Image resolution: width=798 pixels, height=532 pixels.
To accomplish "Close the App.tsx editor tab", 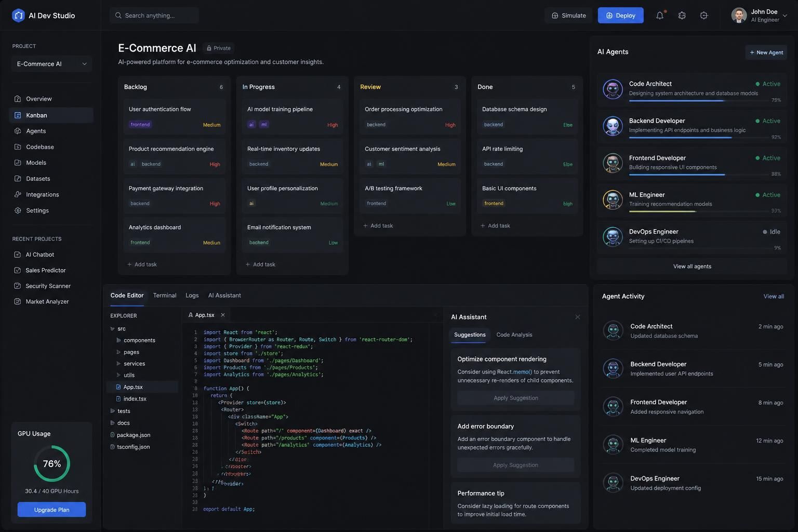I will pos(223,315).
